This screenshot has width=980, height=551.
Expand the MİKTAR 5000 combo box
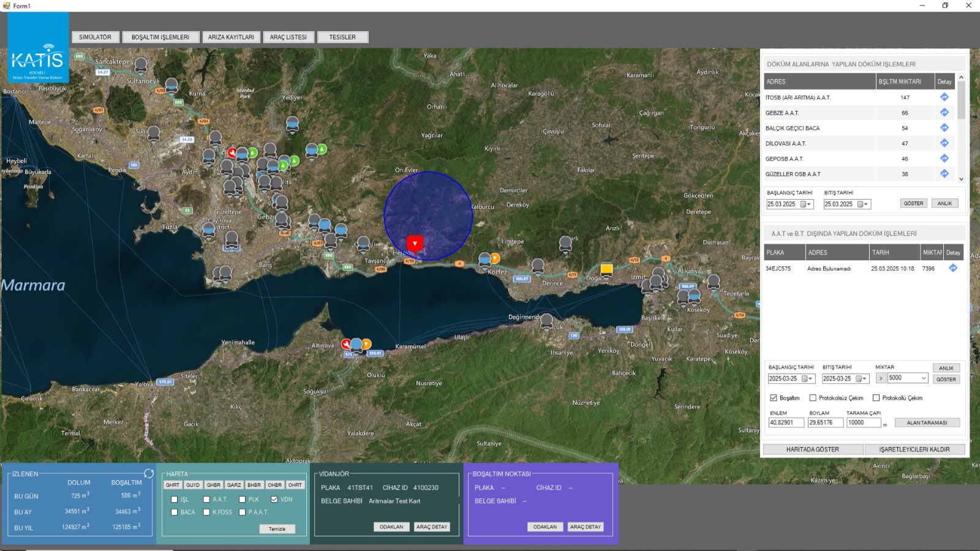[924, 378]
